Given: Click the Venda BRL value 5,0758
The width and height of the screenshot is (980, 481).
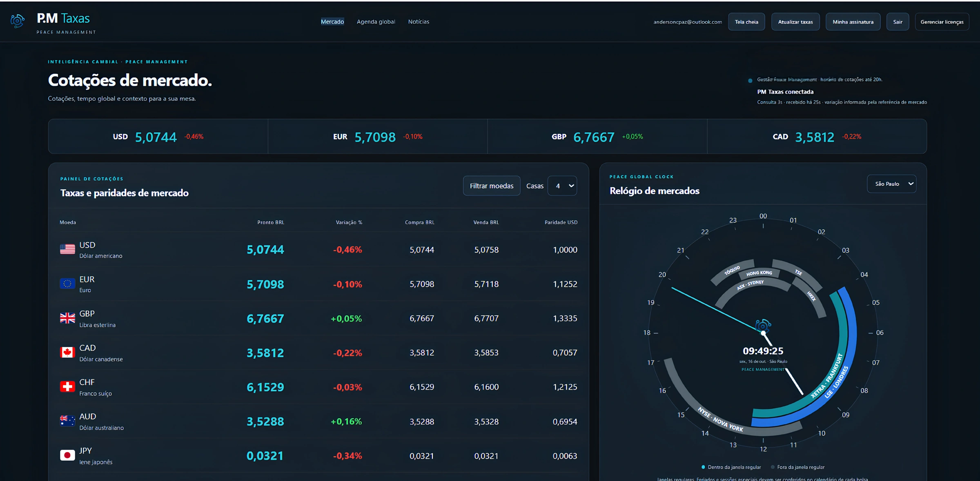Looking at the screenshot, I should pyautogui.click(x=486, y=250).
